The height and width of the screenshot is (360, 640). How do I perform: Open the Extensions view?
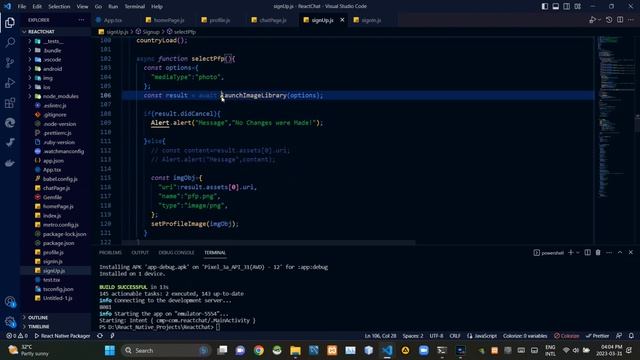coord(10,103)
